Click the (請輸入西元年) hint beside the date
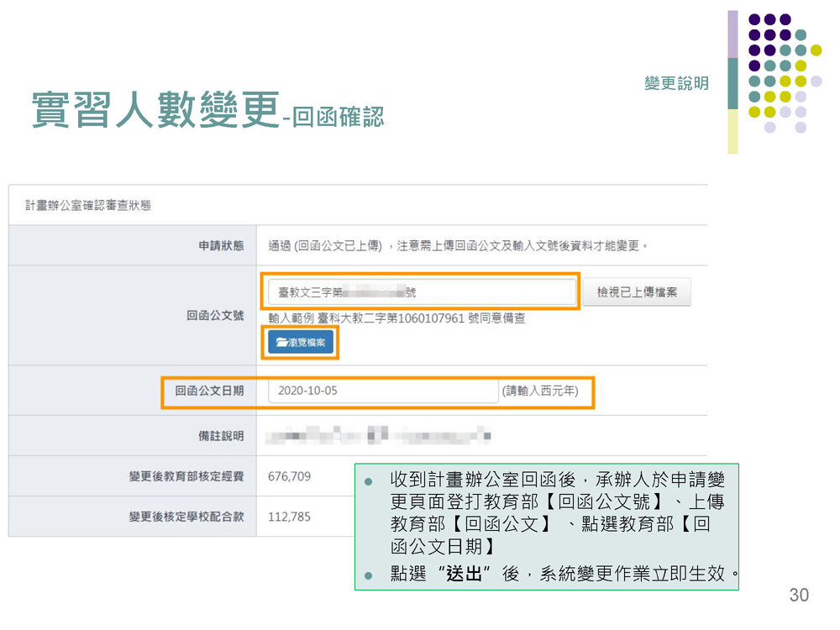 pos(539,391)
